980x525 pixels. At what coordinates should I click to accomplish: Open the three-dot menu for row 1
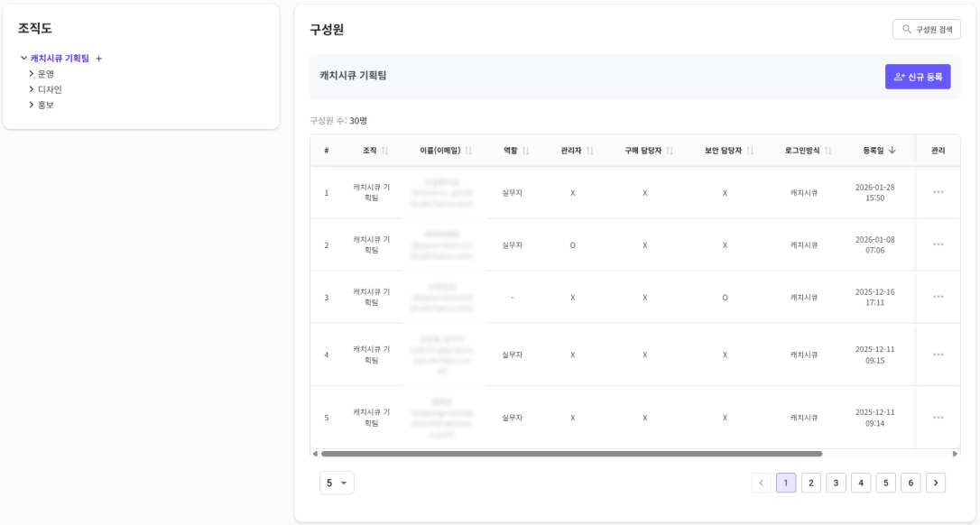coord(938,192)
